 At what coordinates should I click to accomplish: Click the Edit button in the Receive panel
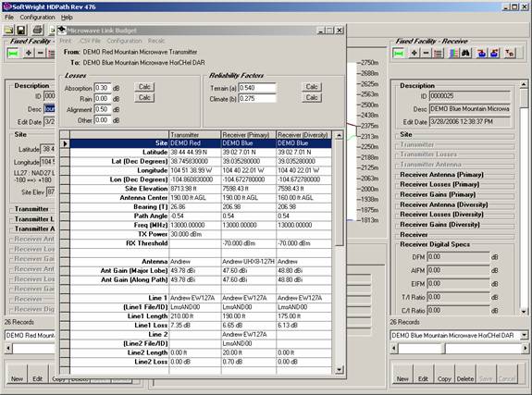pyautogui.click(x=423, y=375)
